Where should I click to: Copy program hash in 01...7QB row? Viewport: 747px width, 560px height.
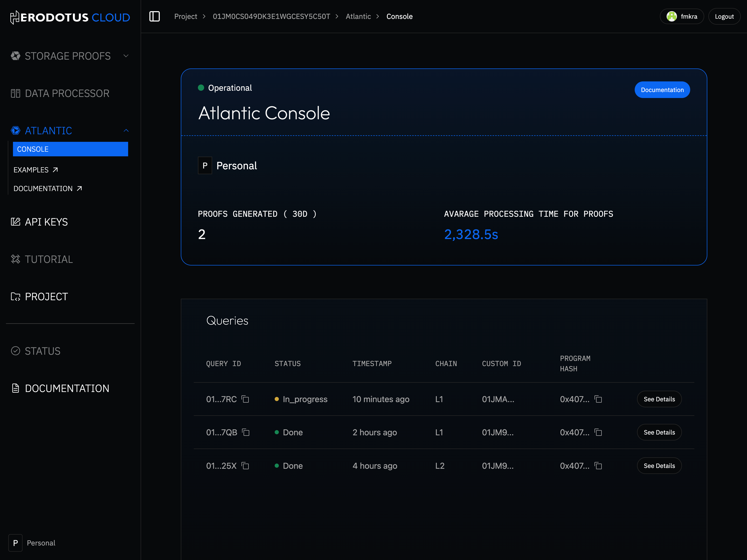598,432
